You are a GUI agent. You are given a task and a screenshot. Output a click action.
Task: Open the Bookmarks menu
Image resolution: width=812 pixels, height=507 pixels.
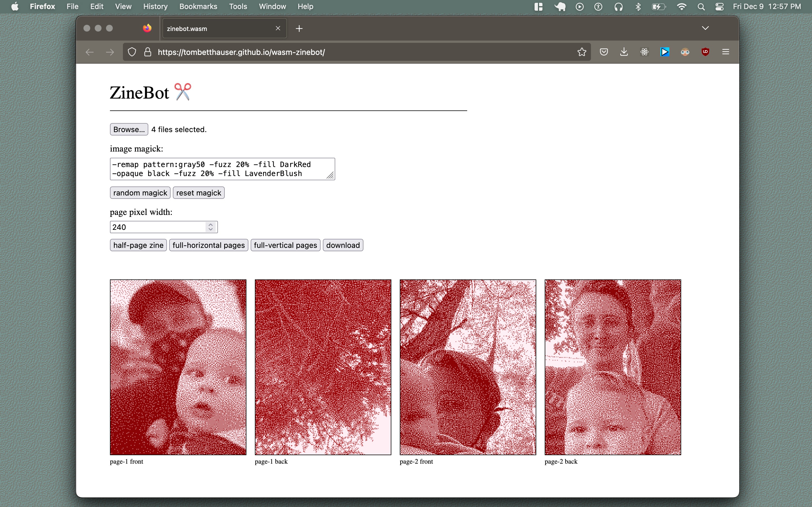198,7
